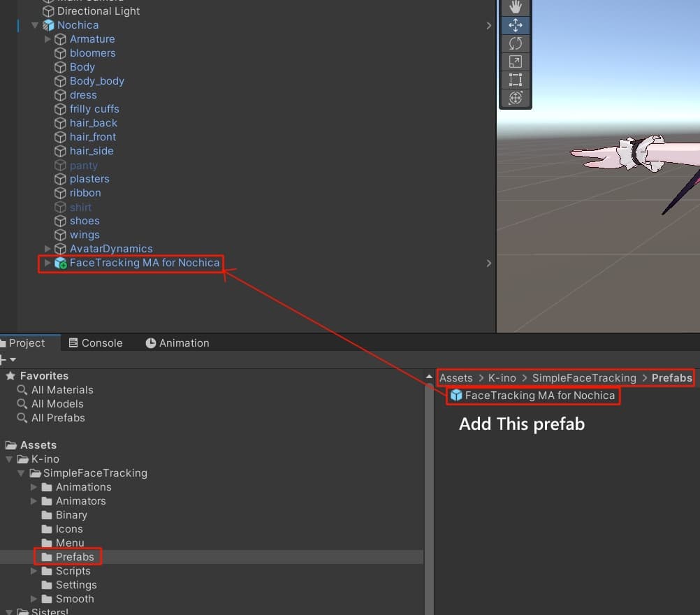
Task: Select the plasters object
Action: pyautogui.click(x=89, y=179)
